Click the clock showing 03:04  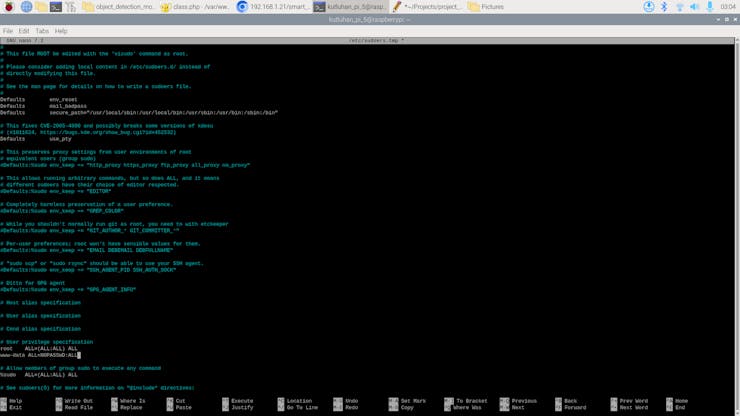[x=728, y=7]
